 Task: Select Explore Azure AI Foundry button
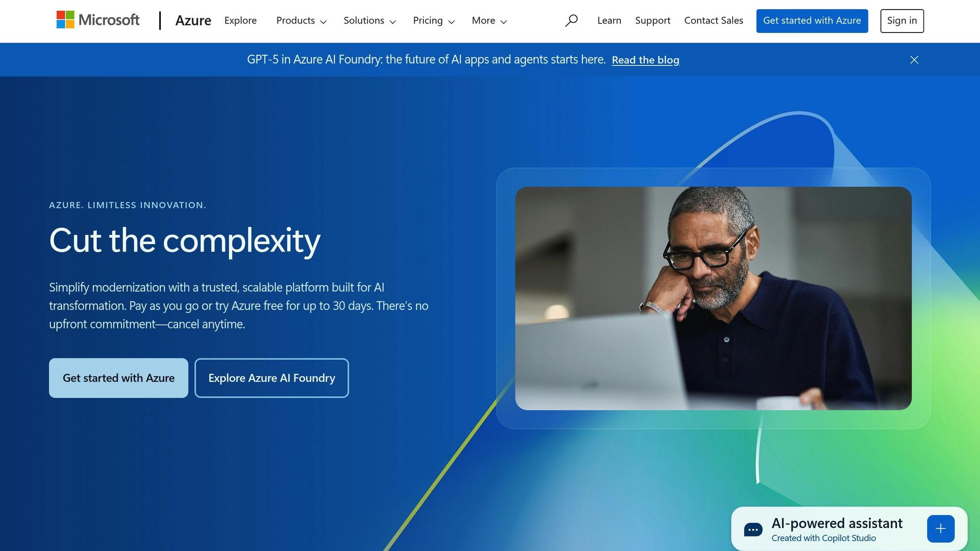[271, 378]
